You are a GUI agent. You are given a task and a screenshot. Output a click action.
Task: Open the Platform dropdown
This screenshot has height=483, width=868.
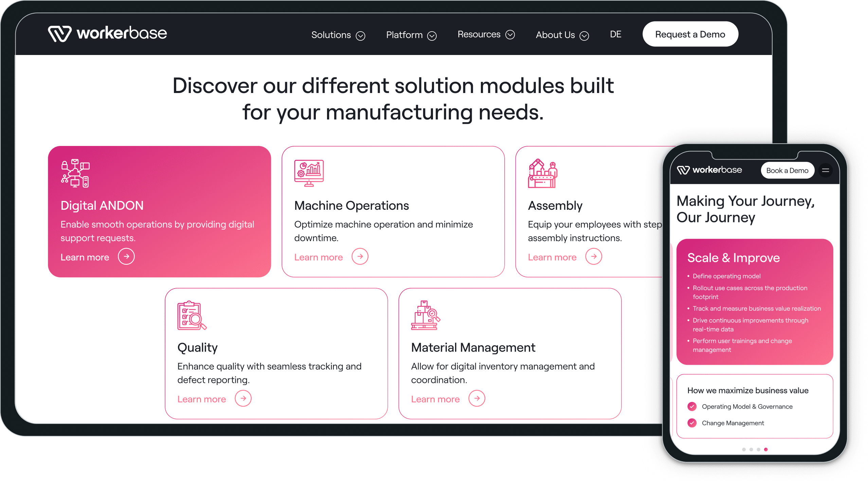click(411, 35)
